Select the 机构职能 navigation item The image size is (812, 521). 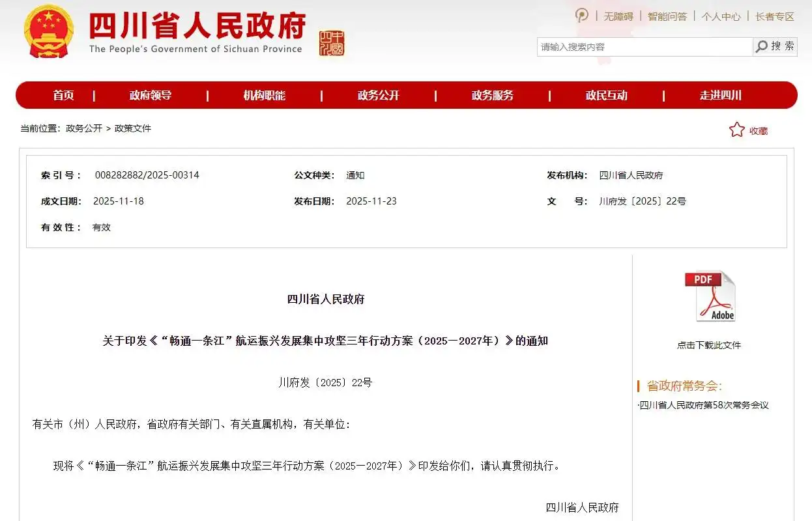(x=264, y=95)
